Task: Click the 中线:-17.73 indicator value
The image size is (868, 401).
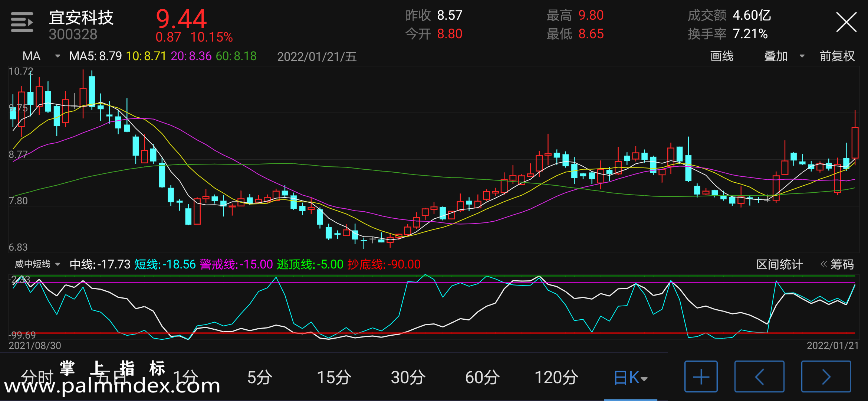Action: click(x=100, y=264)
